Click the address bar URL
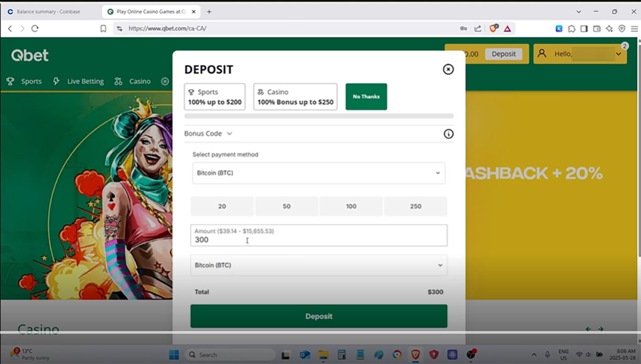 (168, 28)
